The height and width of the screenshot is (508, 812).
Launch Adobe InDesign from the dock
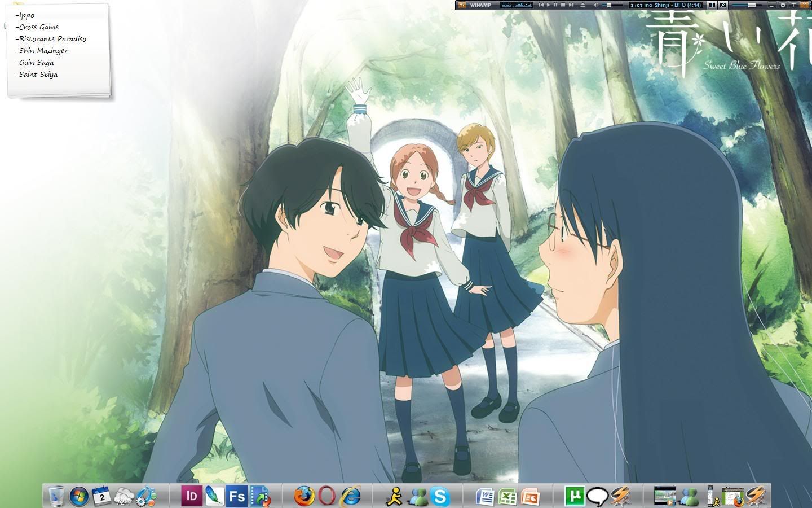192,496
